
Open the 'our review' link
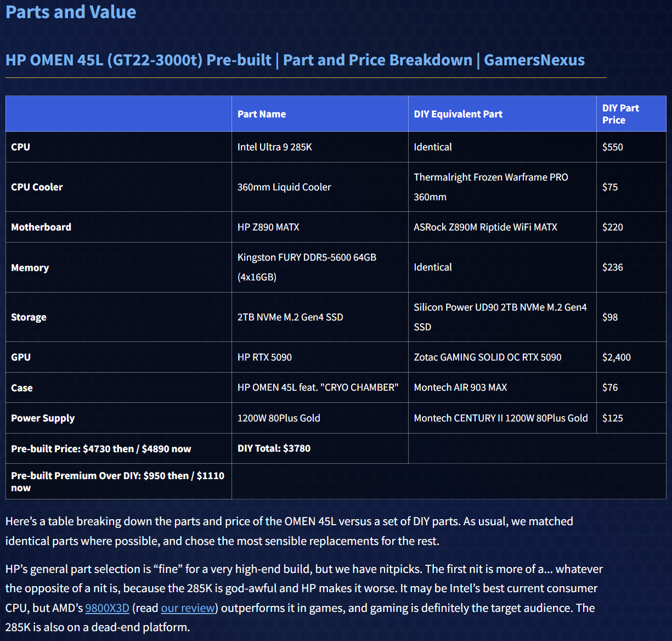pyautogui.click(x=188, y=608)
